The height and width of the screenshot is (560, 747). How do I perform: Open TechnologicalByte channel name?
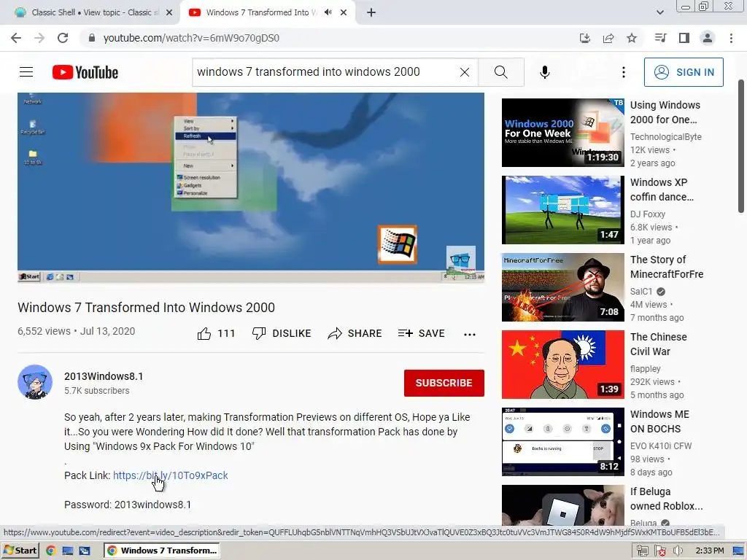(665, 136)
